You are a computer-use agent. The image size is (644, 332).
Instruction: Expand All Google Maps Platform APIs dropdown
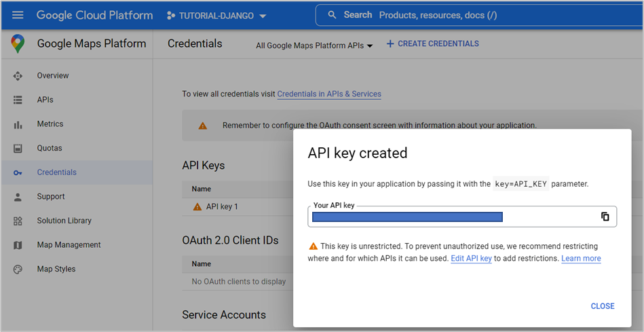pos(314,45)
